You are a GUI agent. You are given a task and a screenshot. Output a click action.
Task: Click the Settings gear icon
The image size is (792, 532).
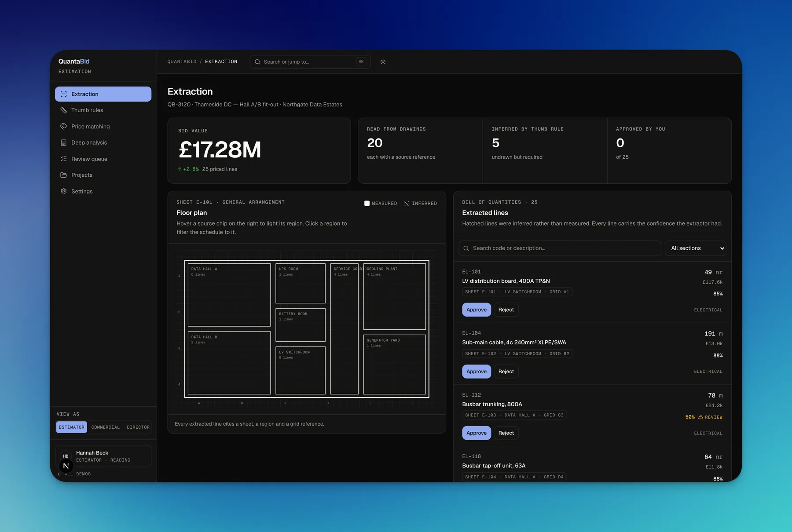[64, 191]
